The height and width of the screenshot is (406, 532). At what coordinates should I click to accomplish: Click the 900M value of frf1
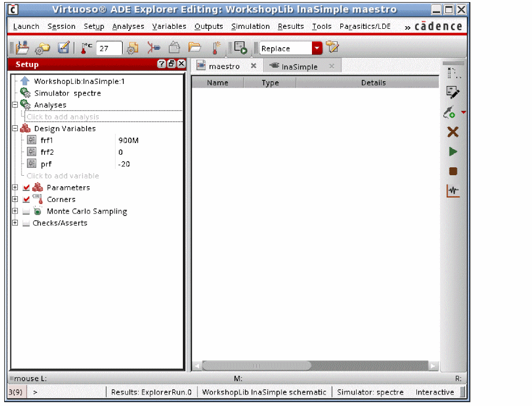pos(128,140)
